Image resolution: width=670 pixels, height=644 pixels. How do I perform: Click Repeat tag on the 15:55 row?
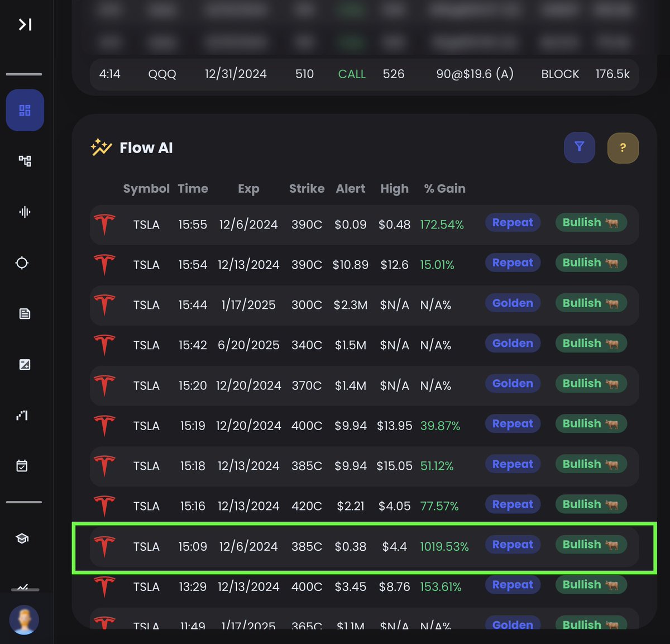coord(513,222)
